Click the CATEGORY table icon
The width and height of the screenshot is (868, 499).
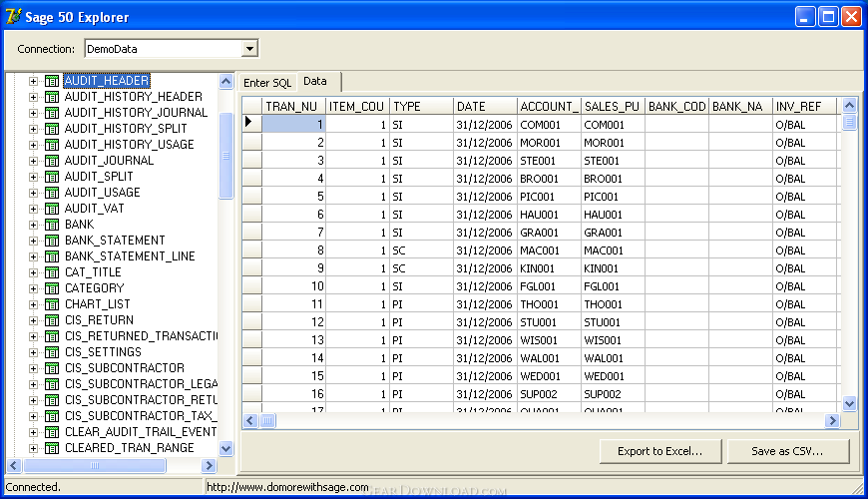point(52,289)
